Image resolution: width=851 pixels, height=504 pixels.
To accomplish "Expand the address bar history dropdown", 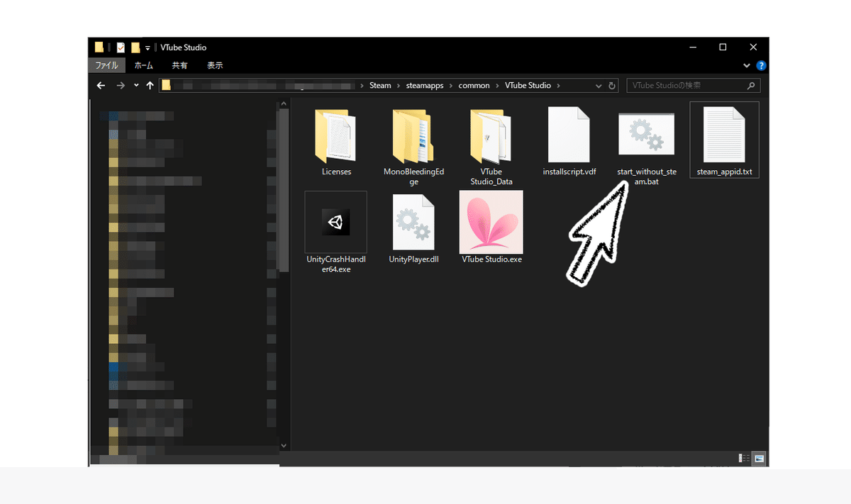I will [599, 85].
